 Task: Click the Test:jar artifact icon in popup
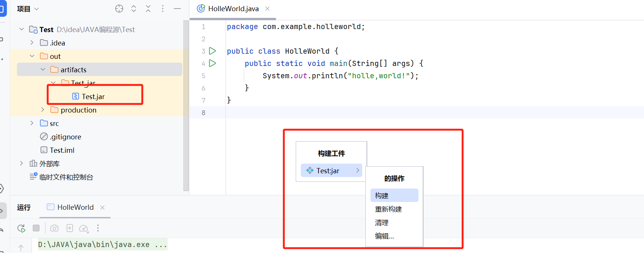tap(310, 170)
